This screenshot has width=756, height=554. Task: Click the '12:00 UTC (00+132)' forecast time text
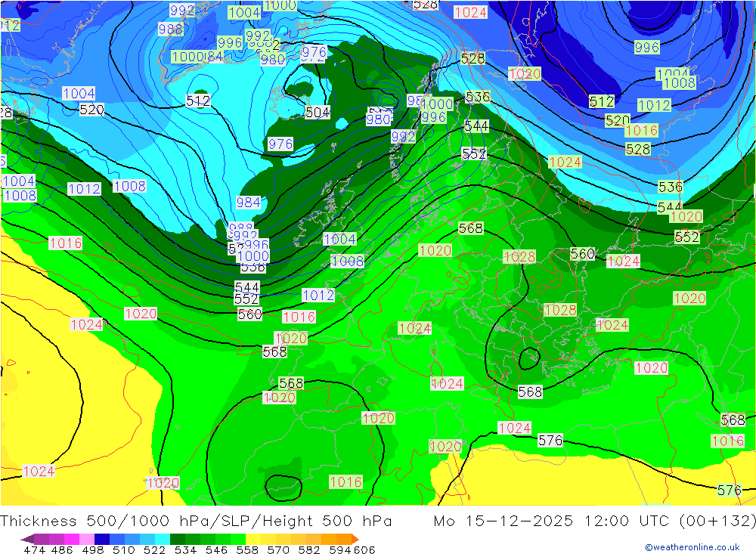pyautogui.click(x=670, y=522)
